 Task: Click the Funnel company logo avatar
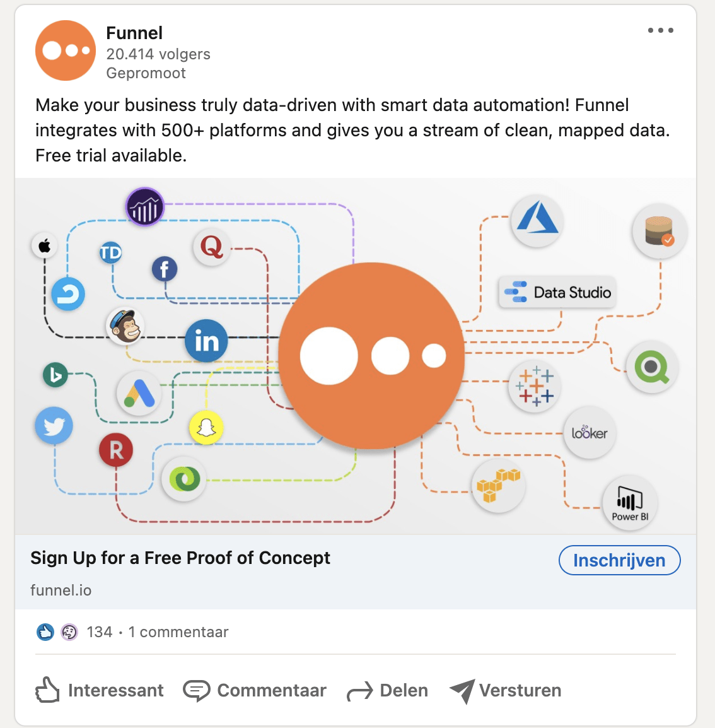coord(66,50)
